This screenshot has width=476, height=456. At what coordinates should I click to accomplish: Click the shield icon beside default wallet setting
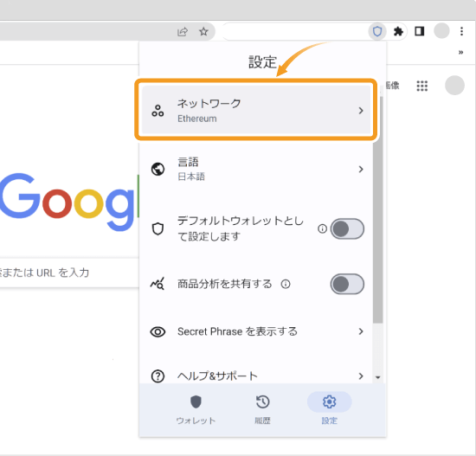click(158, 228)
